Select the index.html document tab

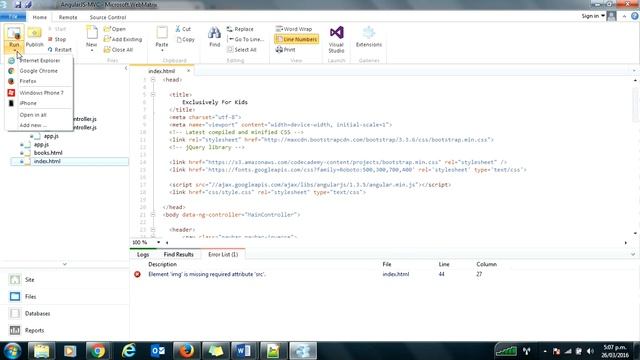(x=162, y=71)
